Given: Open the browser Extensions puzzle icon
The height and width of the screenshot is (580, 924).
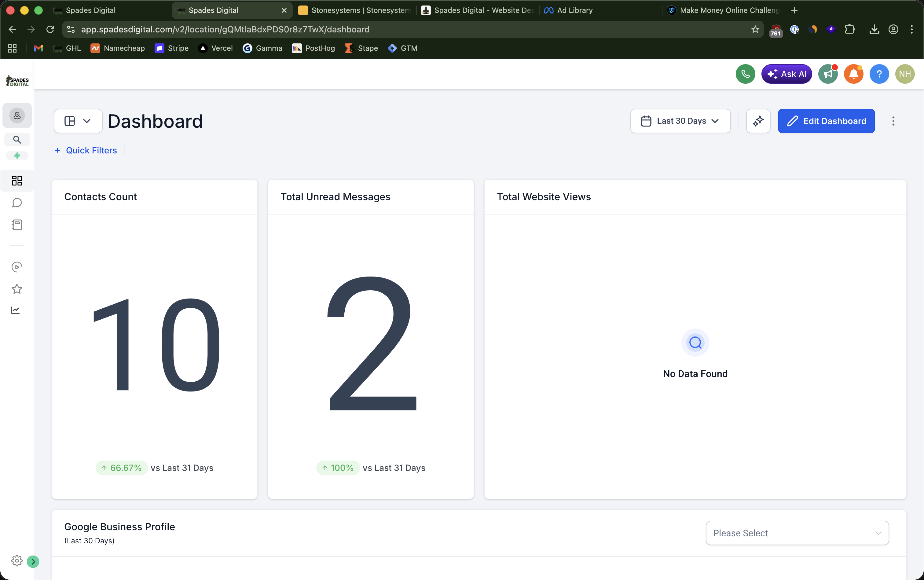Looking at the screenshot, I should coord(850,30).
